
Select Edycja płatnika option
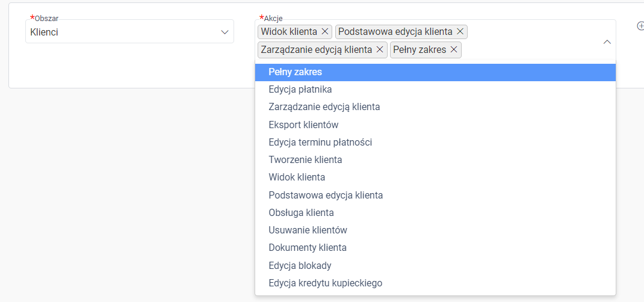[x=435, y=90]
